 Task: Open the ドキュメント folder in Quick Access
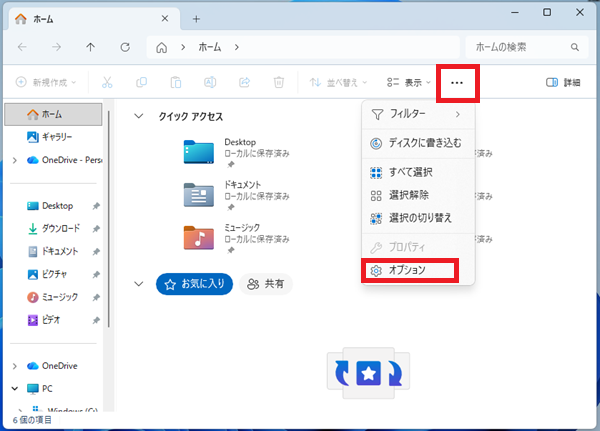coord(199,193)
